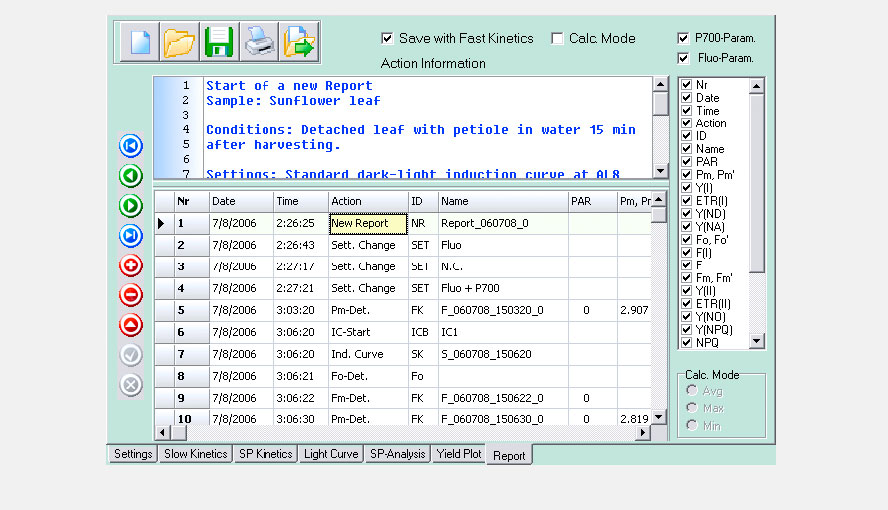The width and height of the screenshot is (888, 510).
Task: Click the 2.907 Pm value cell
Action: [634, 310]
